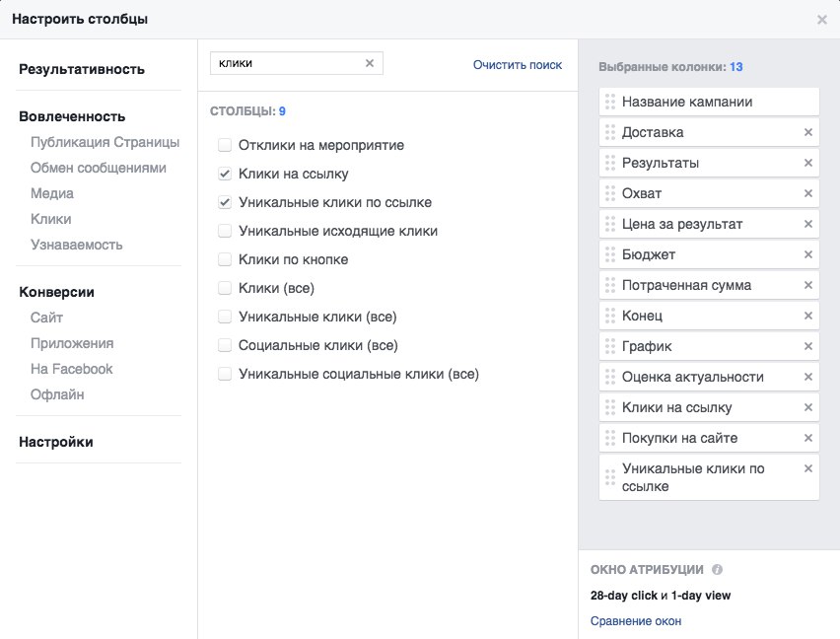
Task: Tick the Отклики на мероприятие checkbox
Action: click(225, 145)
